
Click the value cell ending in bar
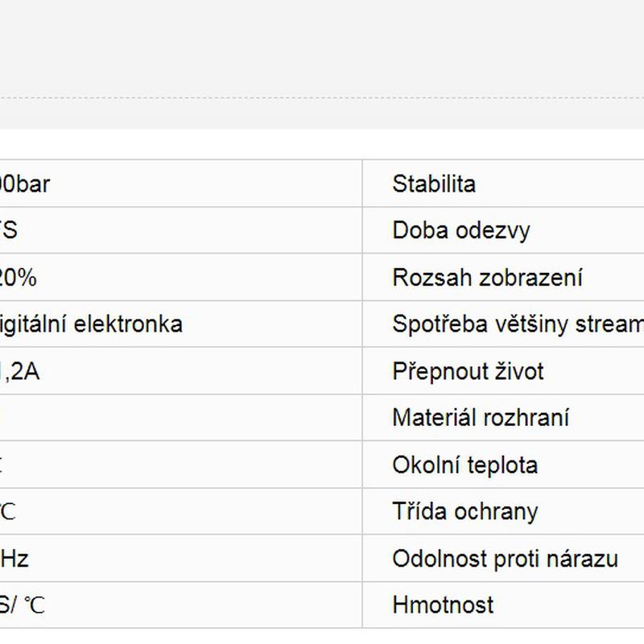[25, 184]
